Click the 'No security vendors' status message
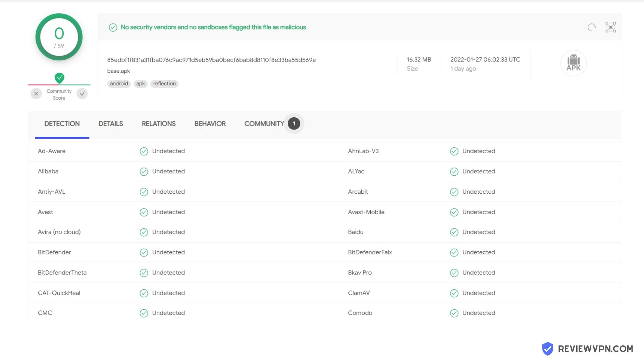Viewport: 644px width, 362px height. tap(213, 27)
